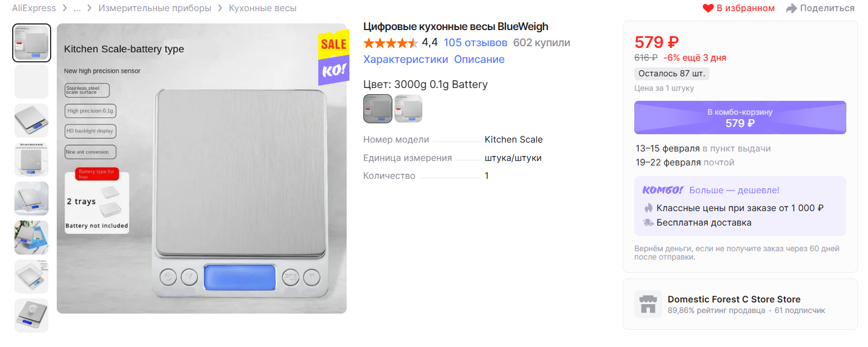Click the share arrow icon

791,8
